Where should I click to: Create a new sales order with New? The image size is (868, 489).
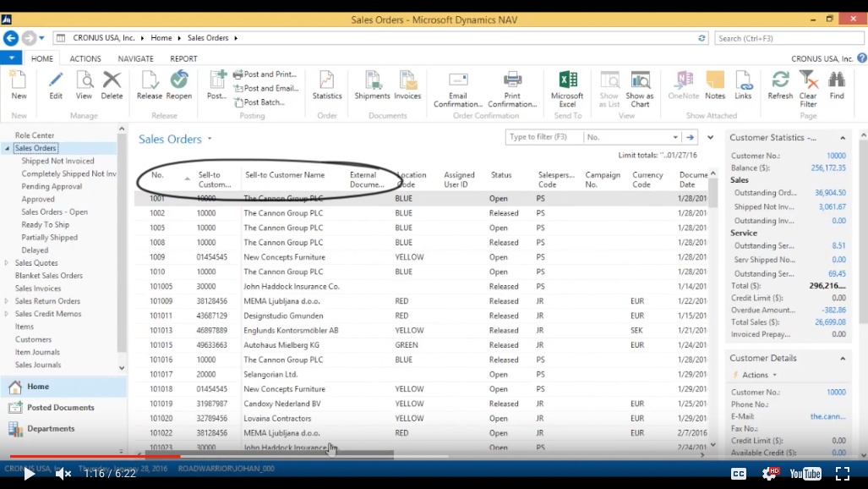pyautogui.click(x=19, y=85)
